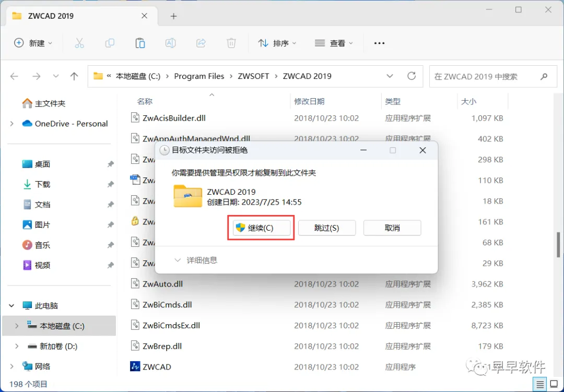Collapse the 此电脑 tree node
Screen dimensions: 564x392
click(12, 306)
